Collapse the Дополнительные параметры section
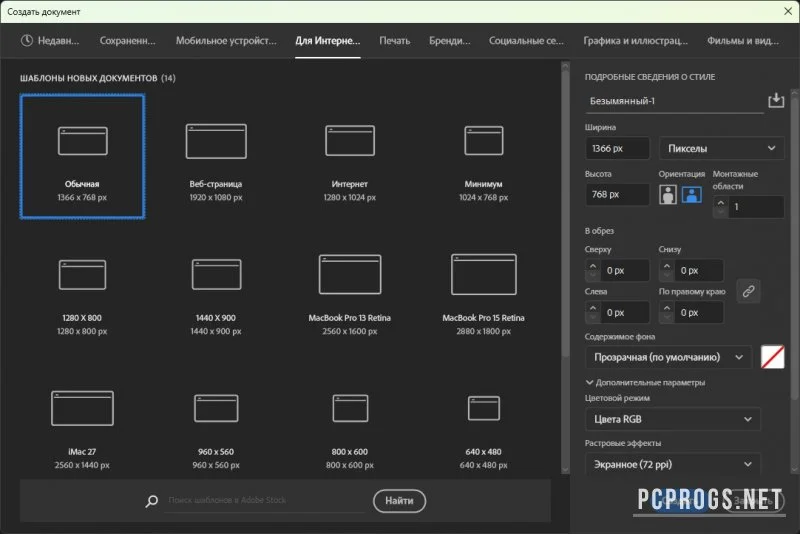This screenshot has width=800, height=534. pyautogui.click(x=645, y=382)
